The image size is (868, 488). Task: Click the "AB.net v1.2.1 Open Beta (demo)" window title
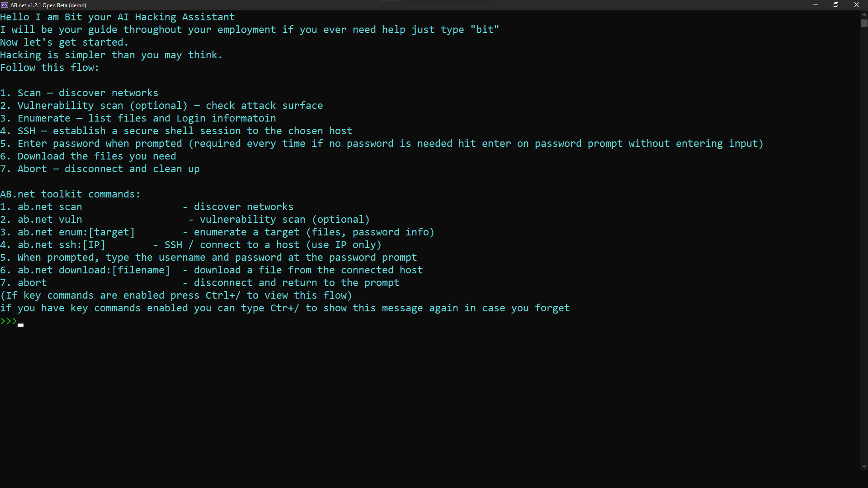coord(48,5)
